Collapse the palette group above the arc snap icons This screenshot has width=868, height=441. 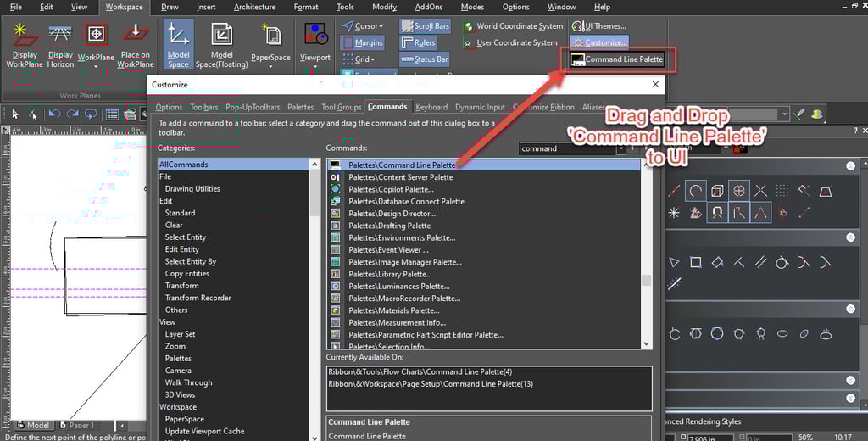[850, 166]
